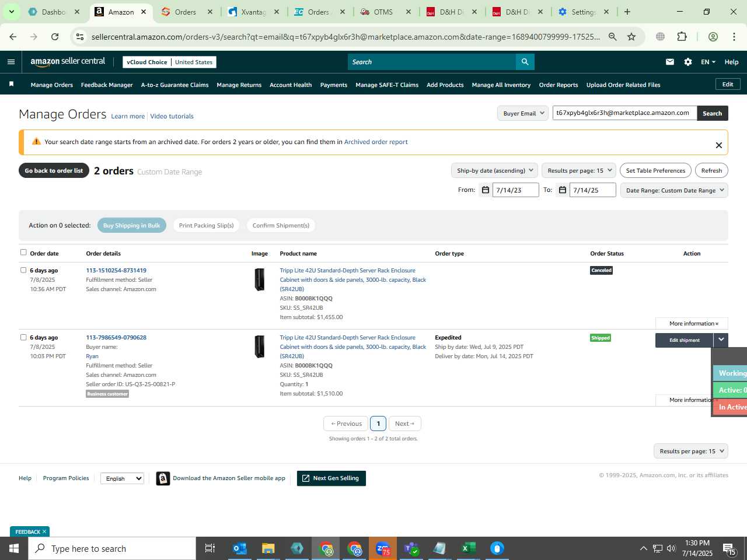Open the bottom Results per page dropdown
The height and width of the screenshot is (560, 747).
tap(691, 451)
